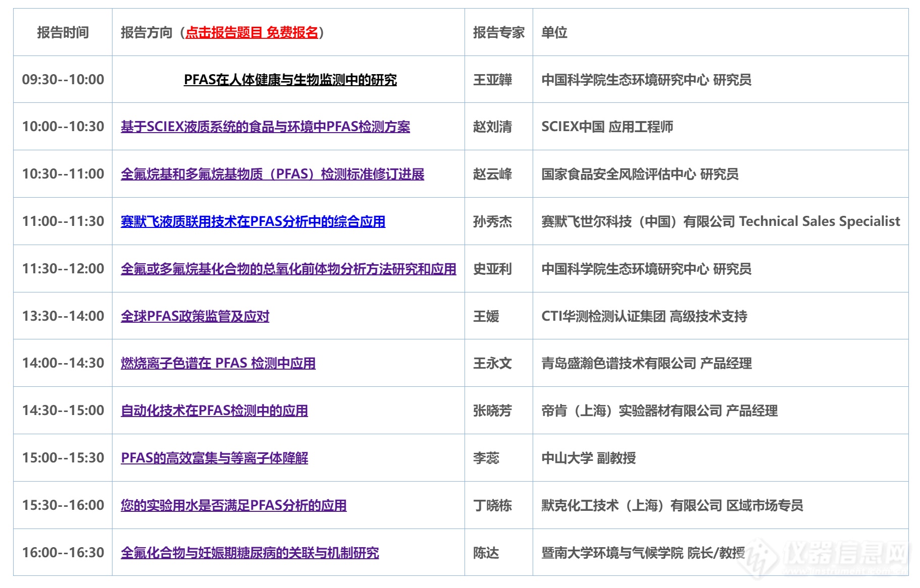This screenshot has height=588, width=920.
Task: Open the 全氟化合物与妊娠期糖尿病 report link
Action: [x=250, y=553]
